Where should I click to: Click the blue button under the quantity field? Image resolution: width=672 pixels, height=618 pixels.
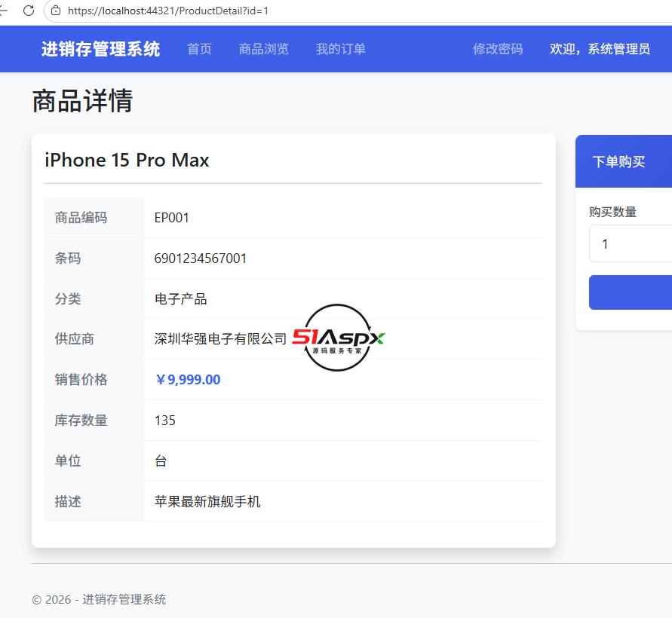pos(631,292)
